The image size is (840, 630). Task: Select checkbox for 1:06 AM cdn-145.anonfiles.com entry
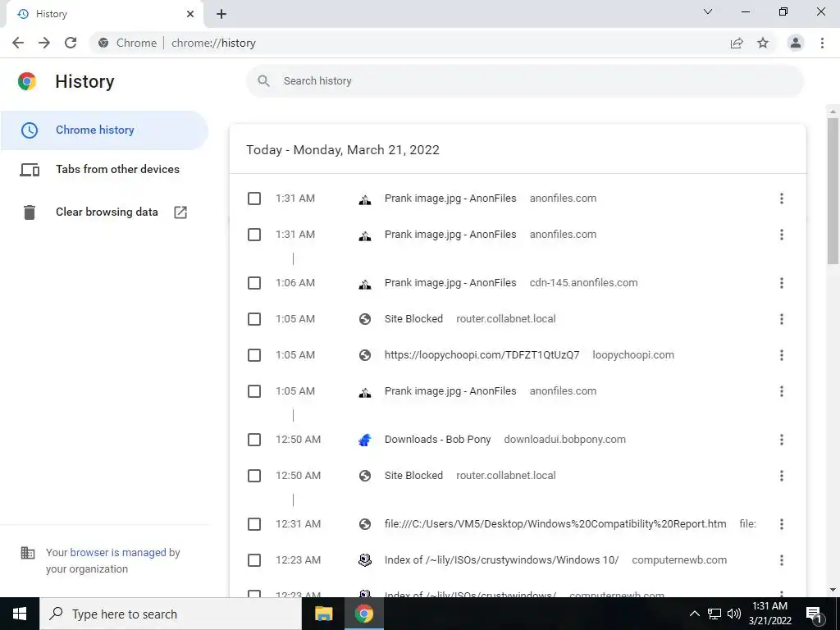point(254,283)
